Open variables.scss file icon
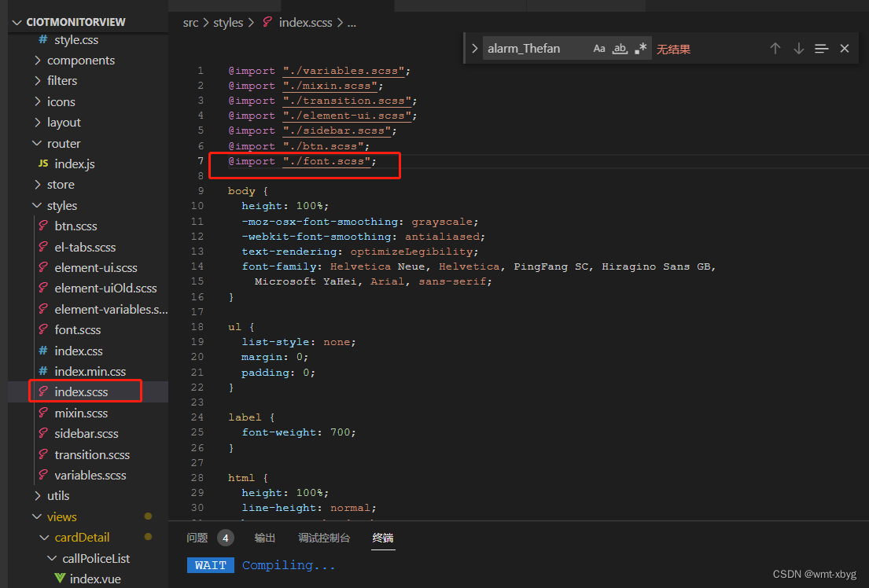Screen dimensions: 869x588 click(x=43, y=475)
